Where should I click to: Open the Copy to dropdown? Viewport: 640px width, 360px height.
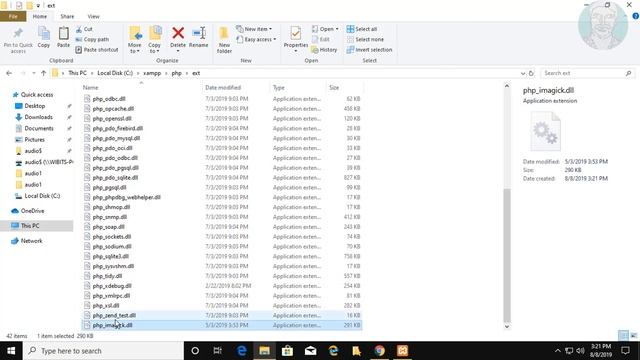click(x=155, y=40)
